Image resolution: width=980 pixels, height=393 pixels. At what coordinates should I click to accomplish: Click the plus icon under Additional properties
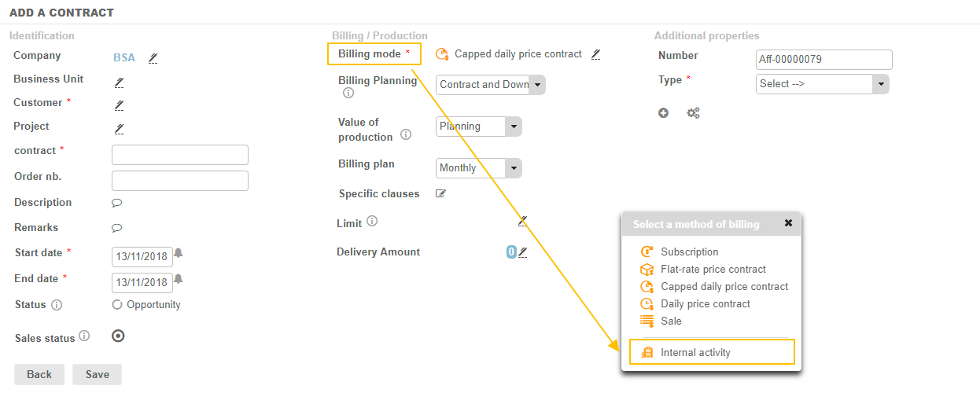coord(663,113)
